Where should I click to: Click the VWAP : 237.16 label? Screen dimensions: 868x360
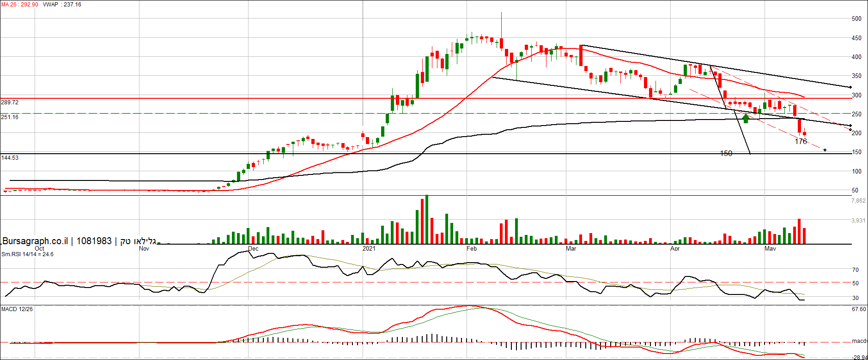coord(62,5)
